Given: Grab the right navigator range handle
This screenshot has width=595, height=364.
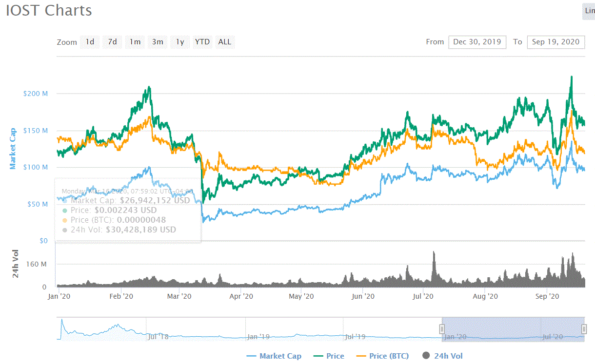Looking at the screenshot, I should coord(584,329).
